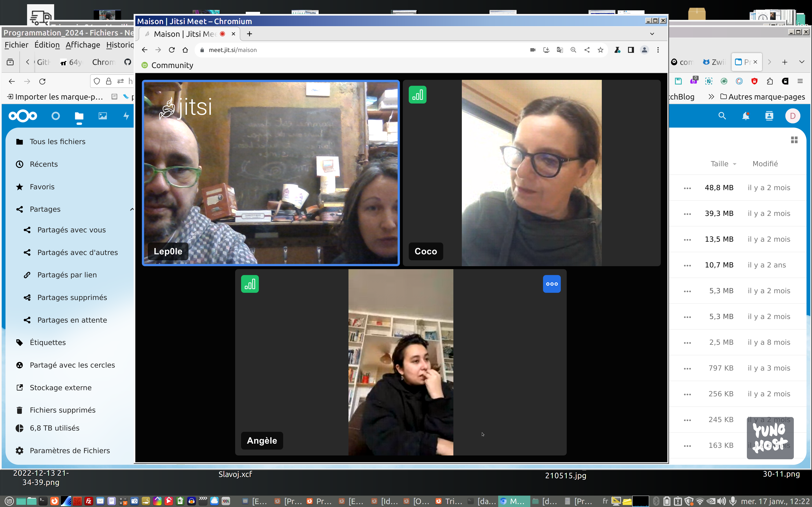Bookmark page with Chromium star icon
Image resolution: width=812 pixels, height=507 pixels.
click(600, 50)
